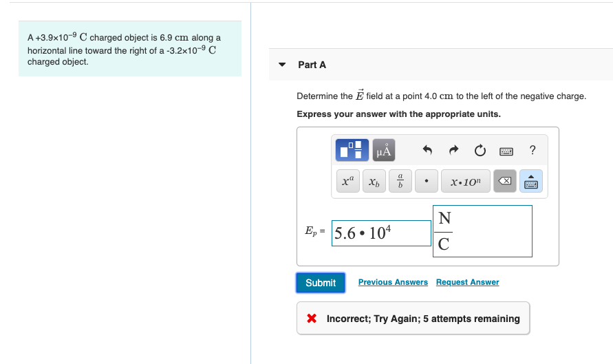Screen dimensions: 613x364
Task: Redo the last answer edit
Action: click(453, 150)
